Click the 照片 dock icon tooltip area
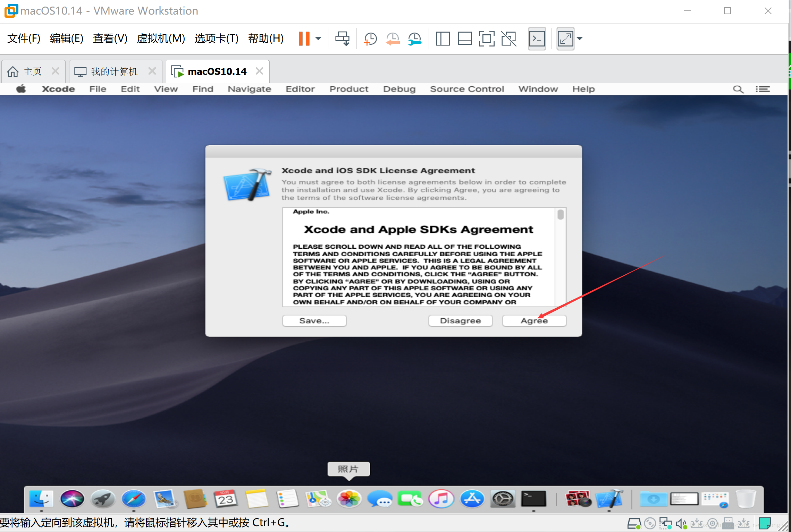Viewport: 791px width, 532px height. (350, 469)
